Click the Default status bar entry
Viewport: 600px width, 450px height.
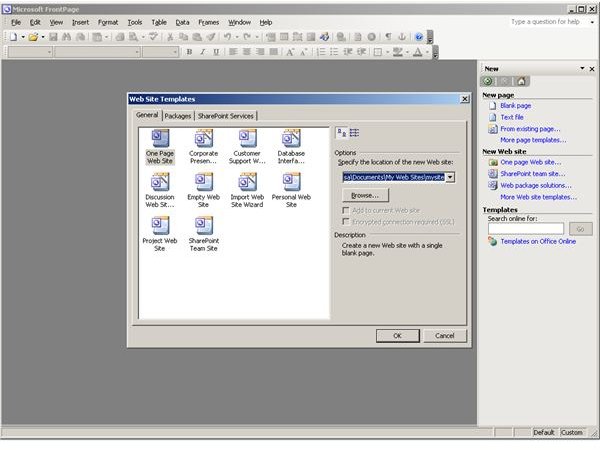point(544,432)
